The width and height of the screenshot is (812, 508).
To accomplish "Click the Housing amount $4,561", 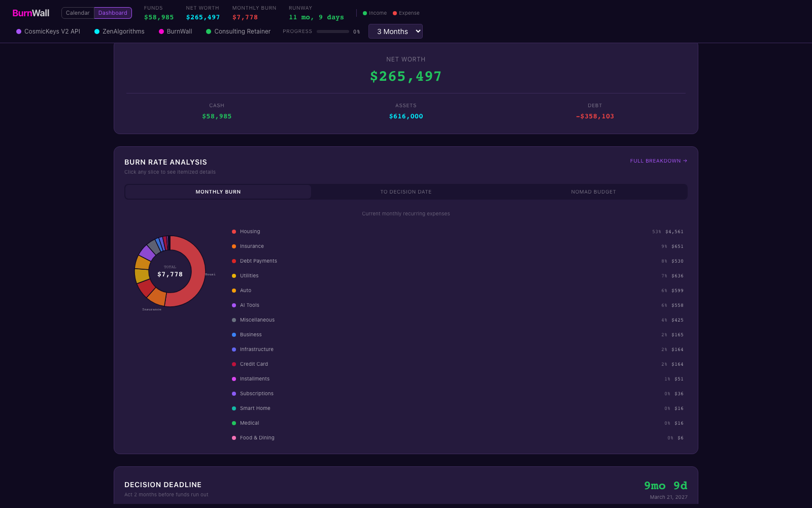I will point(674,232).
